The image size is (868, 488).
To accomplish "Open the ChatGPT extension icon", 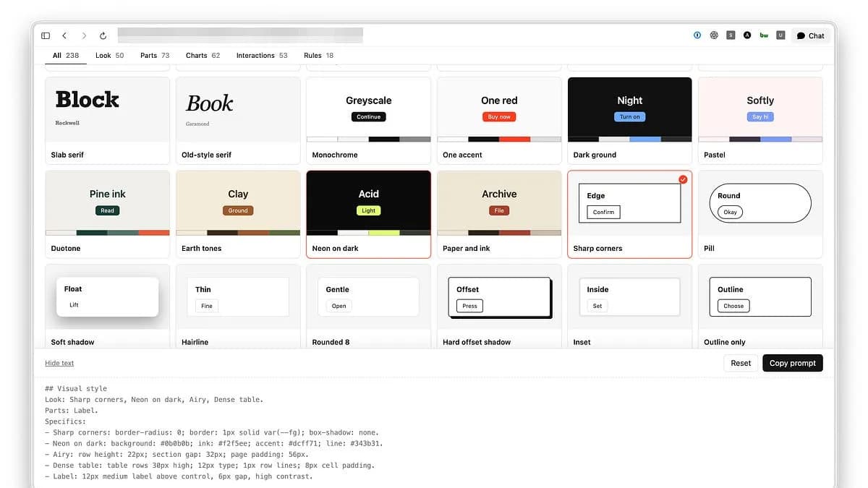I will (714, 35).
